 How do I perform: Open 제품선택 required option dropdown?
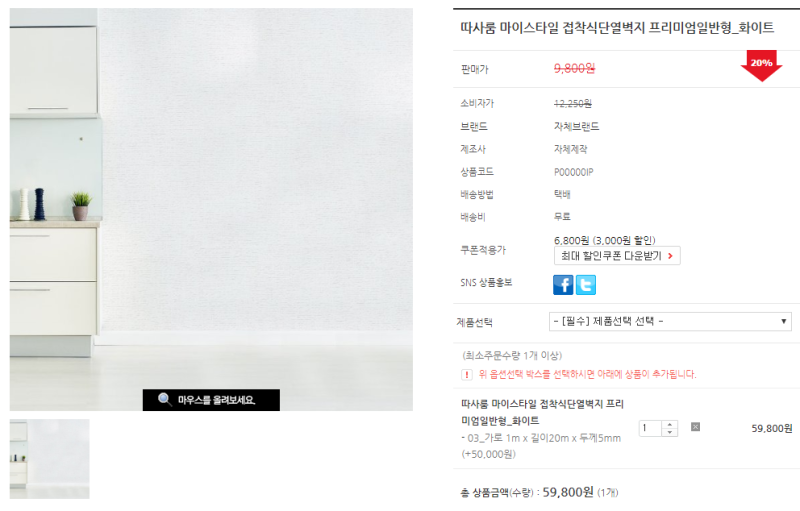[670, 321]
